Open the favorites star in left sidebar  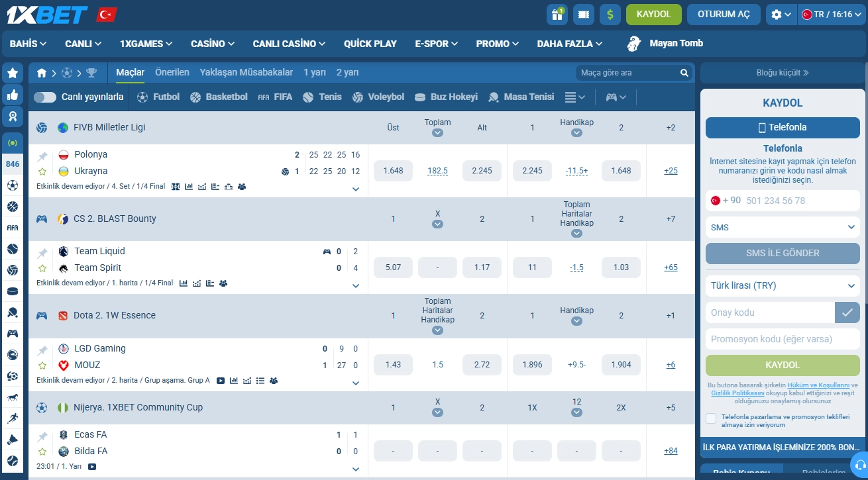click(x=13, y=73)
